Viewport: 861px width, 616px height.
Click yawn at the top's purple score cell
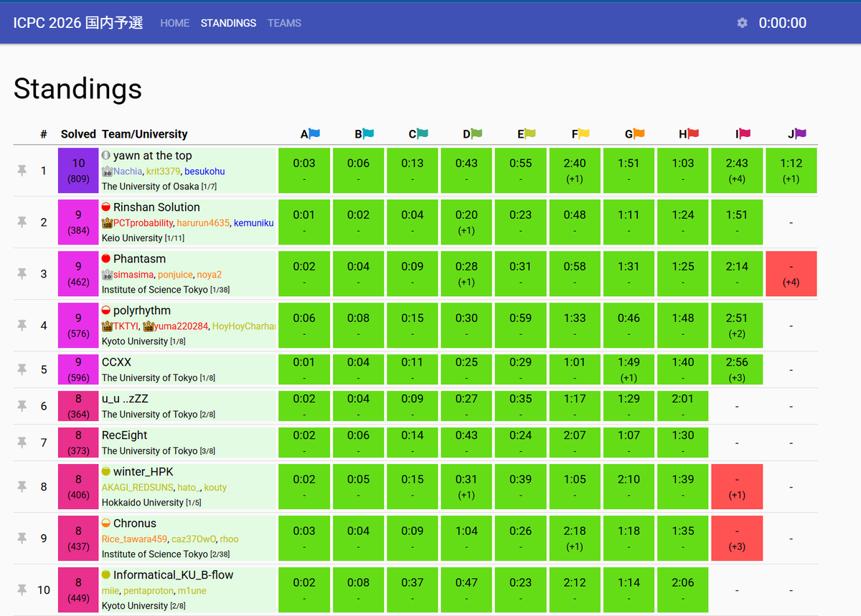pyautogui.click(x=78, y=171)
